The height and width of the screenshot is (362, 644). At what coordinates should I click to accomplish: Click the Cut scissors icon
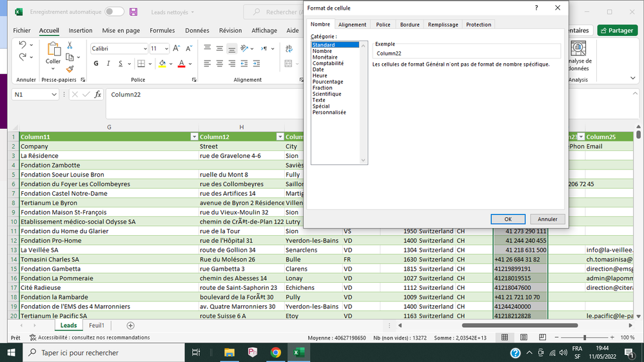pyautogui.click(x=70, y=46)
